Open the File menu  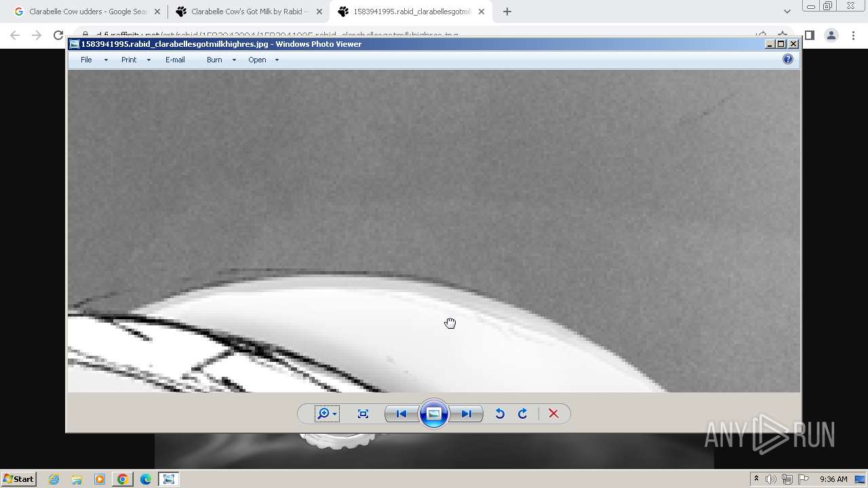86,60
